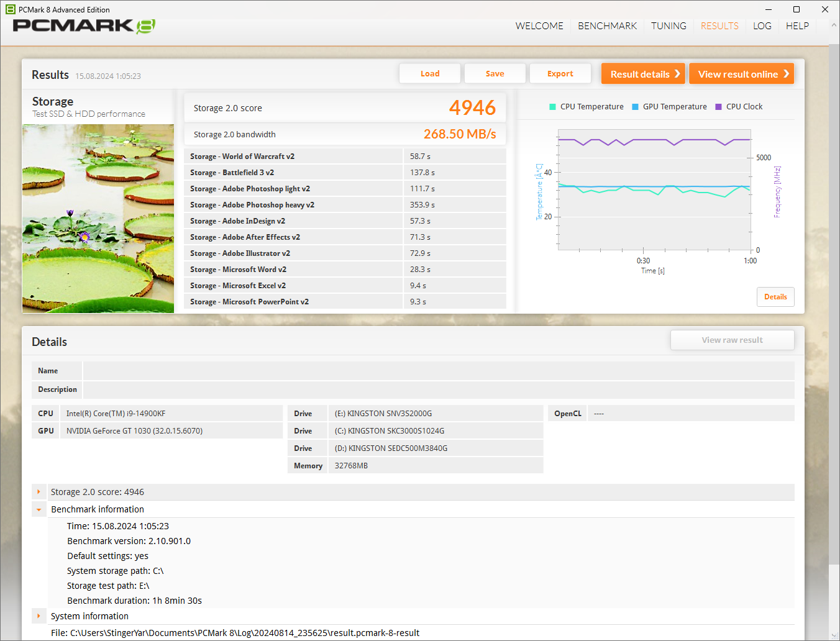Click the Storage 2.0 score value 4946
This screenshot has width=840, height=641.
[472, 107]
